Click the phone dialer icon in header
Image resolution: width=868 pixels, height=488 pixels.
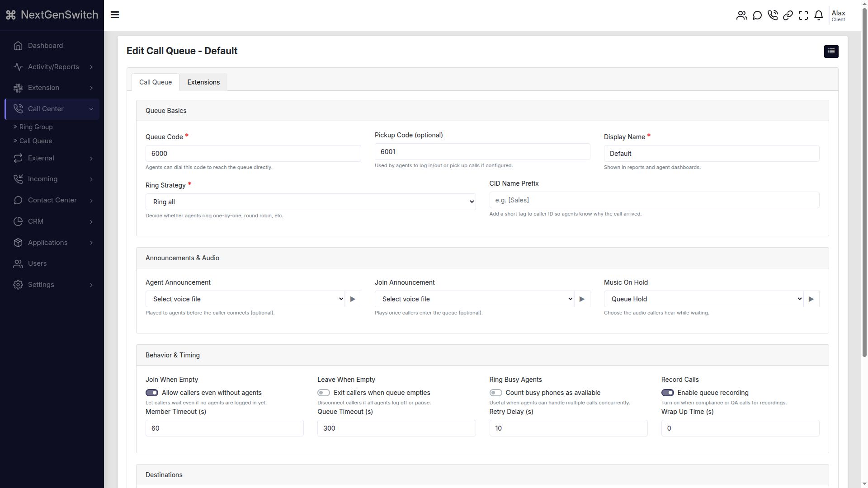pos(773,15)
